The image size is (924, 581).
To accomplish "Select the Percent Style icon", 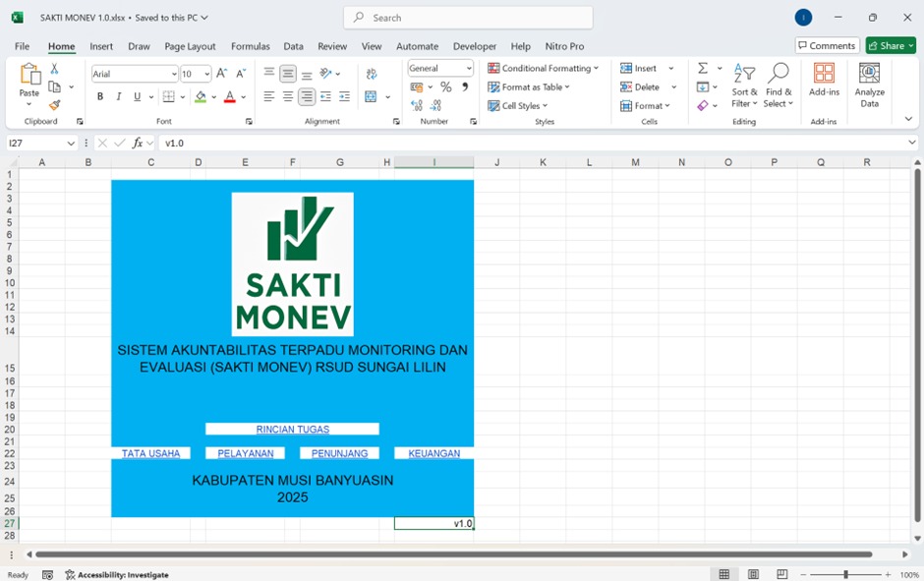I will tap(444, 87).
